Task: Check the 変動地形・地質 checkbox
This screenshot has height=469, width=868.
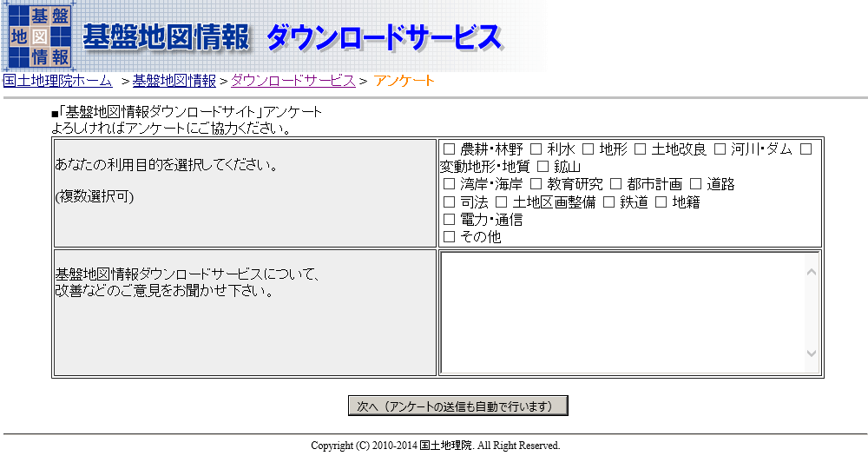Action: pyautogui.click(x=806, y=149)
